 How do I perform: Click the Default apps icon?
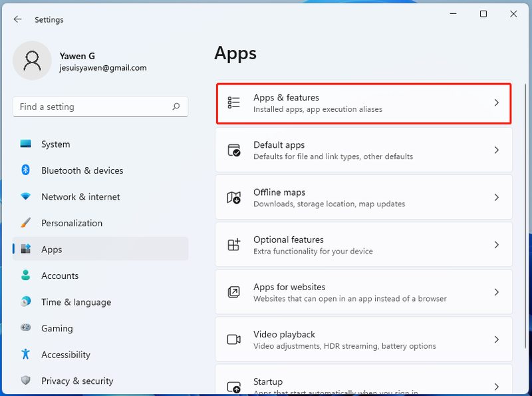234,150
